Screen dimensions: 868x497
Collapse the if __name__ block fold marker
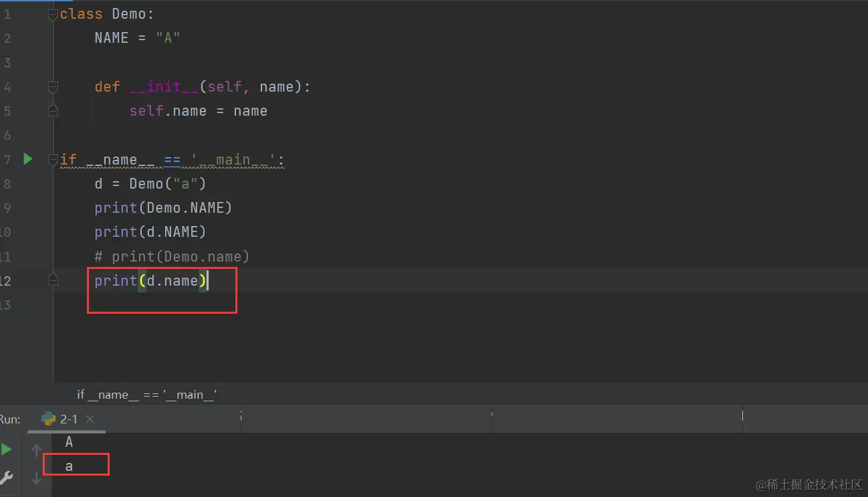(53, 160)
